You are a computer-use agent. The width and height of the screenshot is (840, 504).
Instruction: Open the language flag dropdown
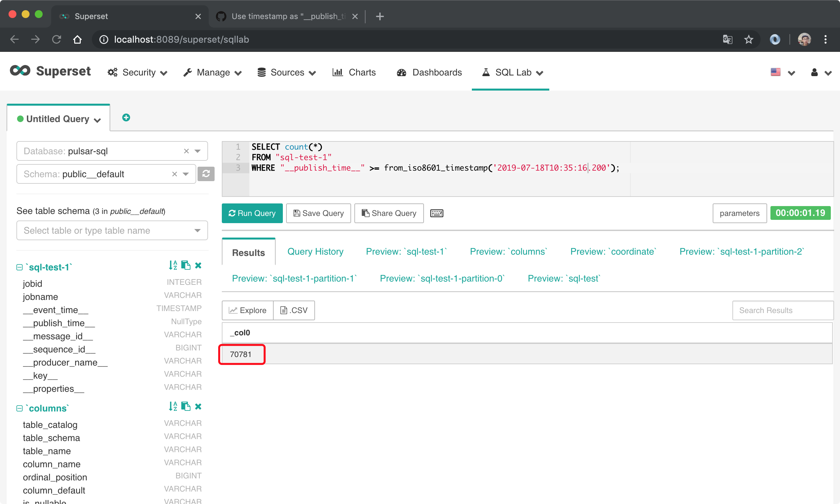pos(783,72)
